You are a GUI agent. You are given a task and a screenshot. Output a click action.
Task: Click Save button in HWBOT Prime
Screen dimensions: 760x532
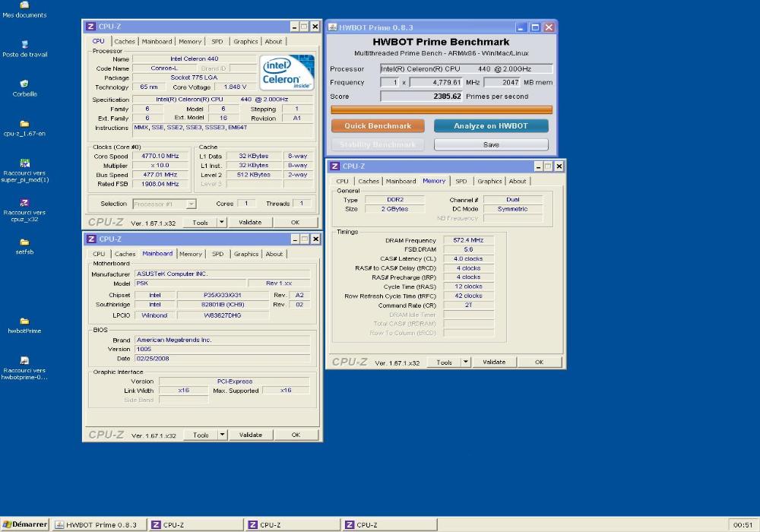pyautogui.click(x=491, y=144)
